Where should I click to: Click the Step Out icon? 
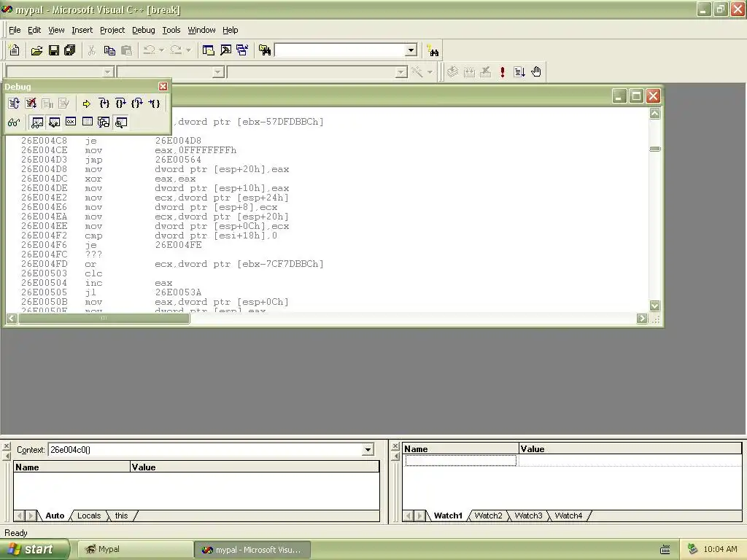137,104
